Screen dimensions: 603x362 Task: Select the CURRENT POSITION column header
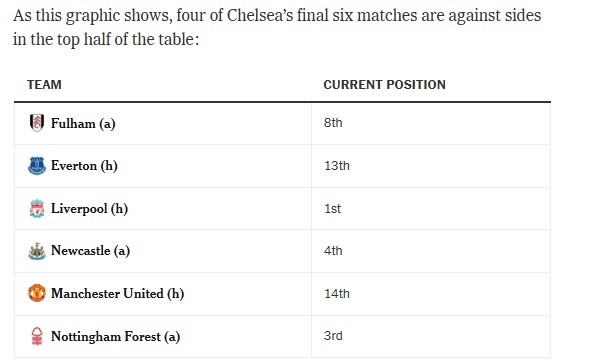385,85
